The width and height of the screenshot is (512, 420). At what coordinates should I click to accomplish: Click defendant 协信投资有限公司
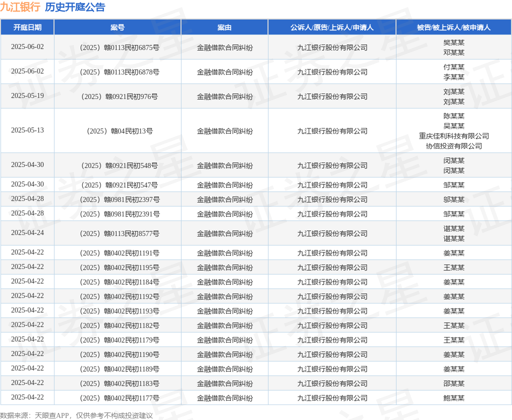[x=454, y=146]
